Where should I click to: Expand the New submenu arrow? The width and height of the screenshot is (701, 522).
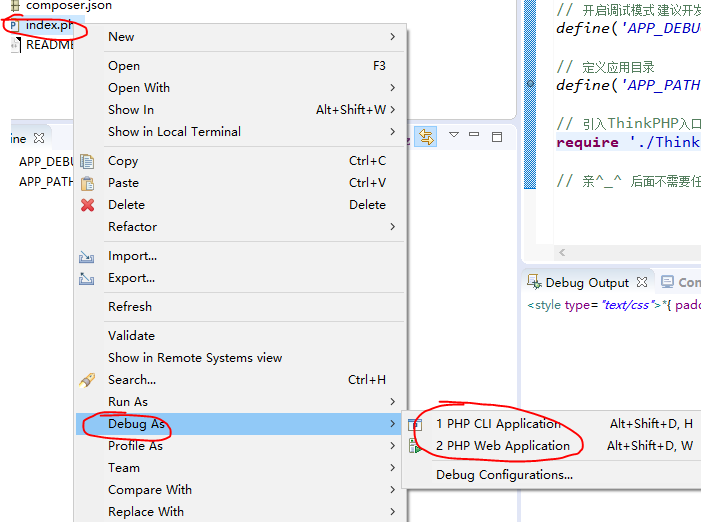(393, 37)
